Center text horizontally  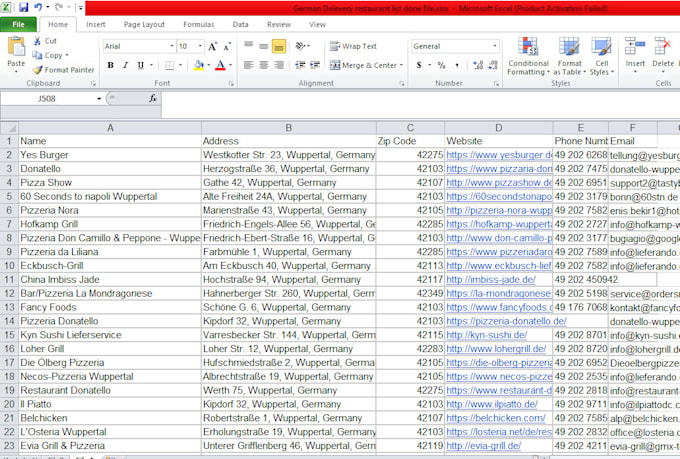[x=264, y=65]
